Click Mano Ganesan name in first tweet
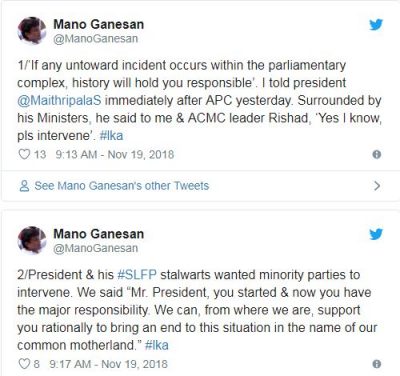400x376 pixels. [x=99, y=24]
